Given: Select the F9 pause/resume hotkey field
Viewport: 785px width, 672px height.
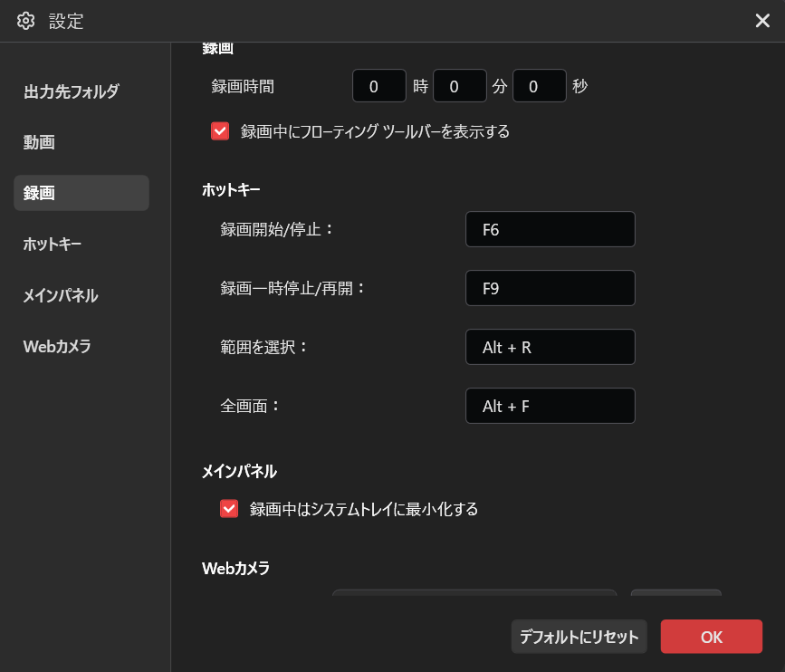Looking at the screenshot, I should 550,288.
